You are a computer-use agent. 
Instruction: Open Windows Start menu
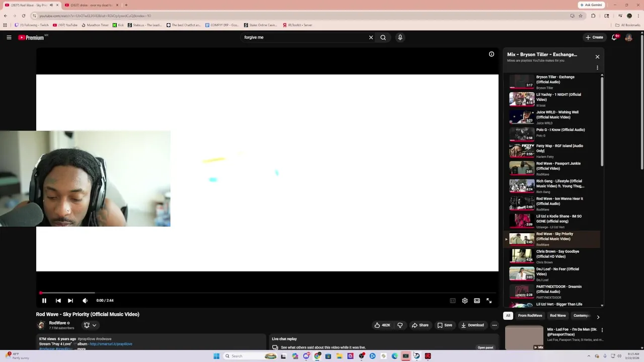pyautogui.click(x=216, y=356)
